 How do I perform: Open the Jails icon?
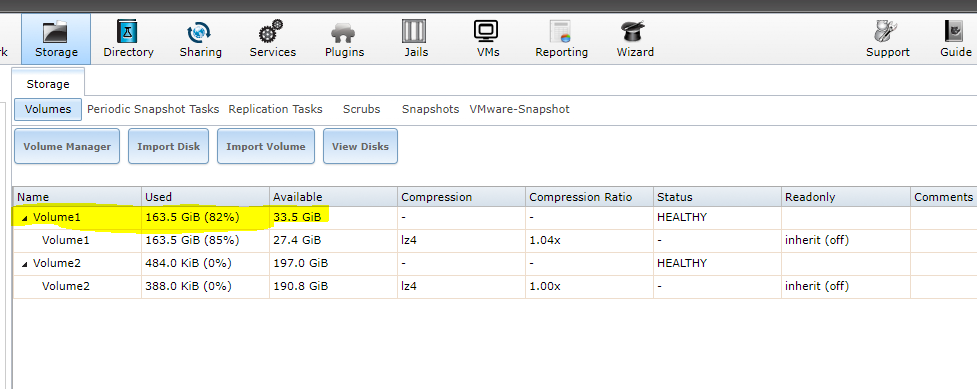(415, 31)
